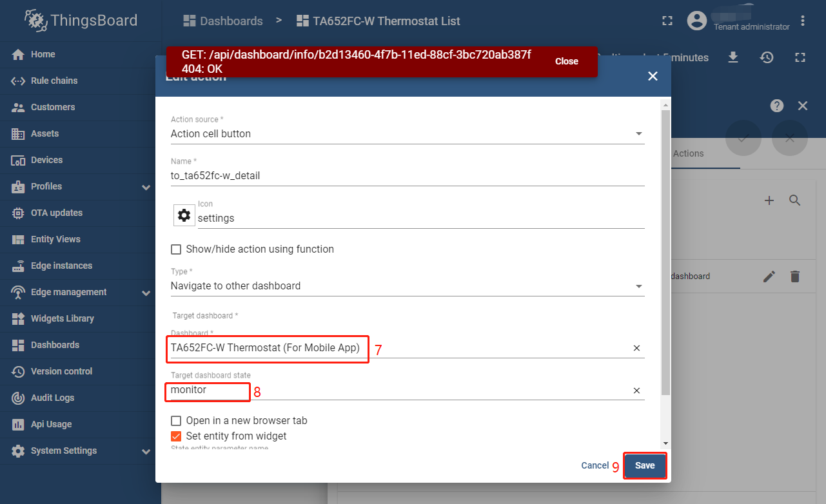The image size is (826, 504).
Task: Toggle Show/hide action using function
Action: click(176, 249)
